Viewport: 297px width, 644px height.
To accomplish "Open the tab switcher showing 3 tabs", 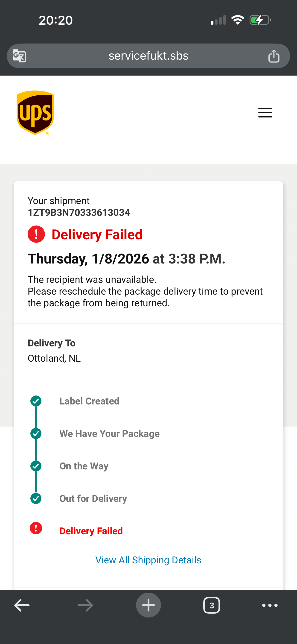I will 212,605.
